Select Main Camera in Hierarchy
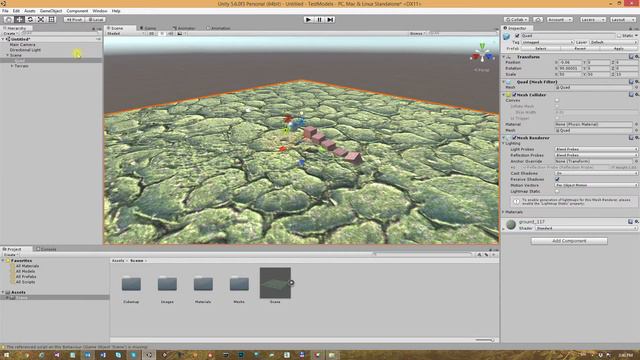 (22, 44)
